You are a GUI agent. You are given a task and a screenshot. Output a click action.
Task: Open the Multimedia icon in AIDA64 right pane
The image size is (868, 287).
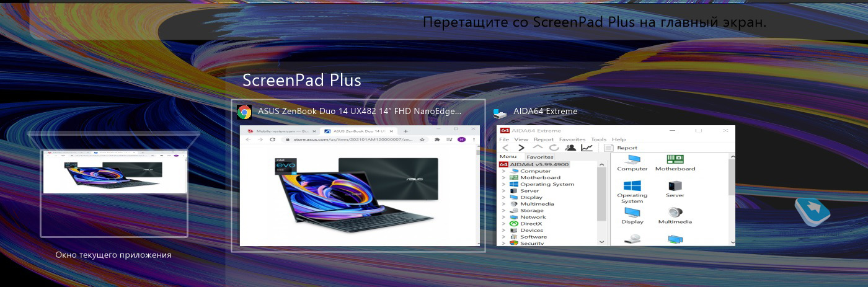(675, 215)
